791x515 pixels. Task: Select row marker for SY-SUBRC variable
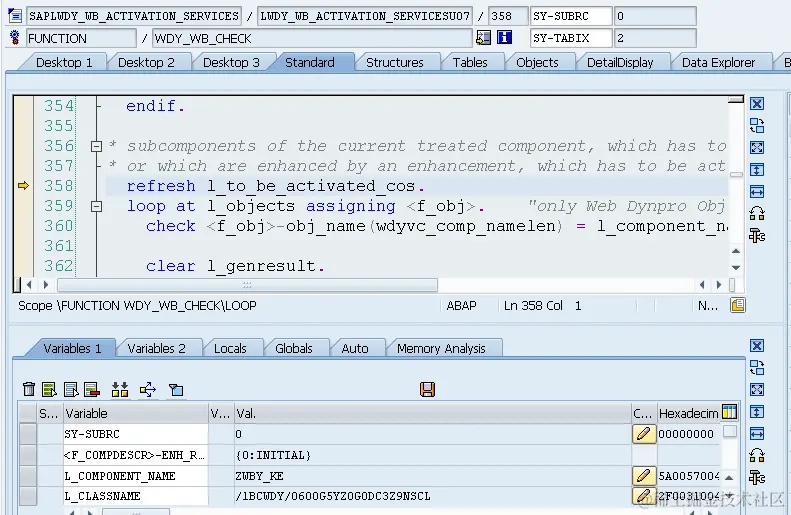pyautogui.click(x=28, y=434)
